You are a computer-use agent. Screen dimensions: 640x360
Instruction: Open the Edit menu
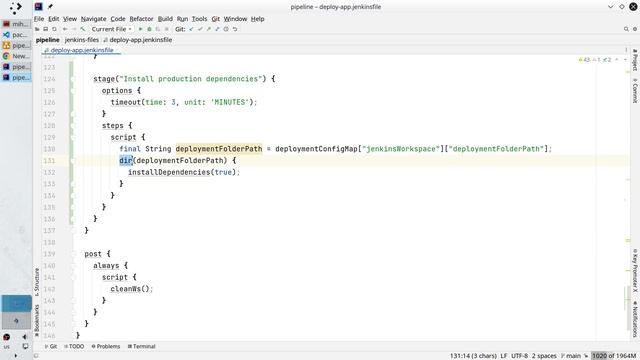click(53, 19)
